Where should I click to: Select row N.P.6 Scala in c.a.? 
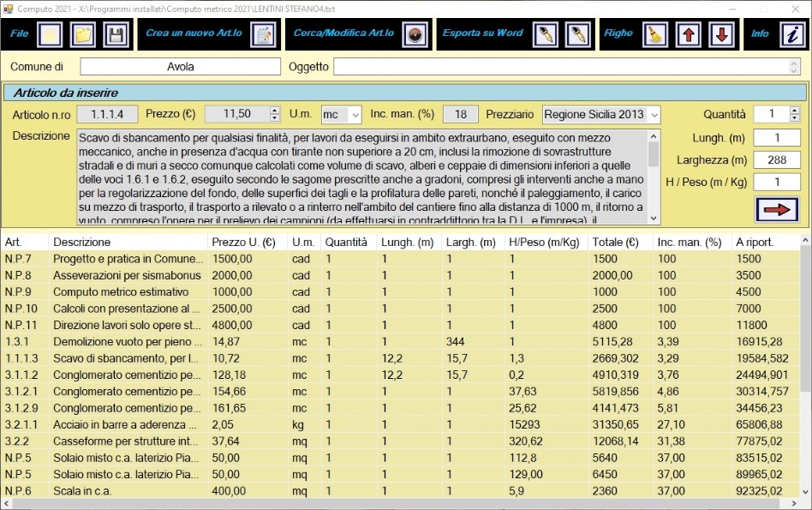click(x=400, y=491)
